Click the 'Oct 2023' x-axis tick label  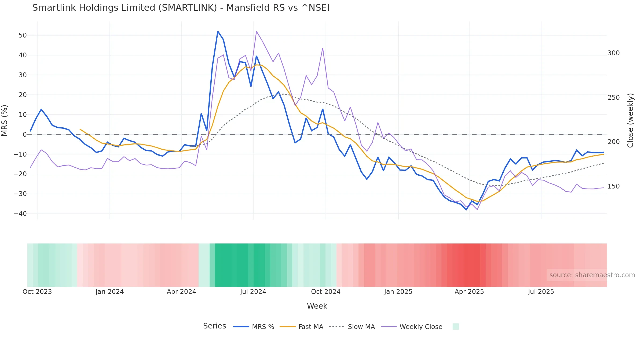[37, 291]
